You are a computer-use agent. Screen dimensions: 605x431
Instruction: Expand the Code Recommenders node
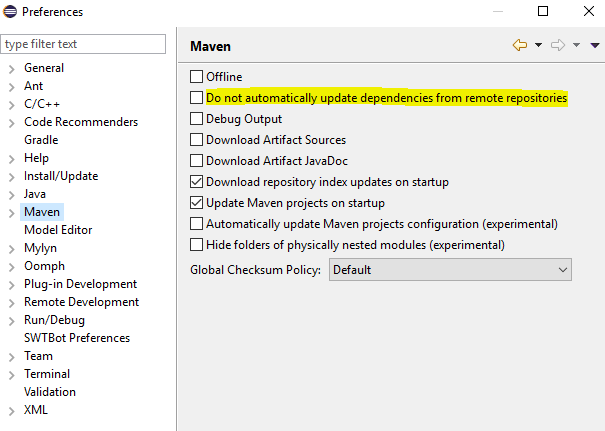[12, 123]
